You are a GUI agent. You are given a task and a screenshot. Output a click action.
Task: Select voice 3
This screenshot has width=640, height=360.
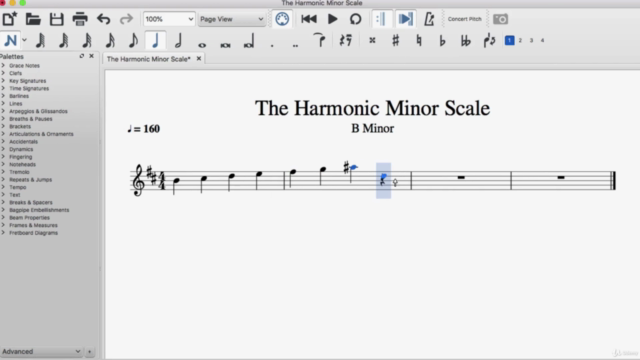click(x=531, y=40)
